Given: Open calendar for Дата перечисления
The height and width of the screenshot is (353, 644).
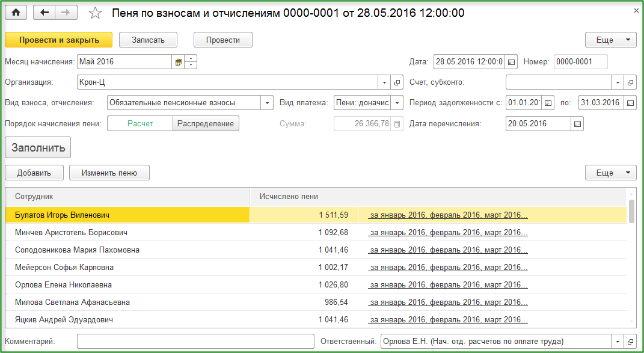Looking at the screenshot, I should point(577,124).
